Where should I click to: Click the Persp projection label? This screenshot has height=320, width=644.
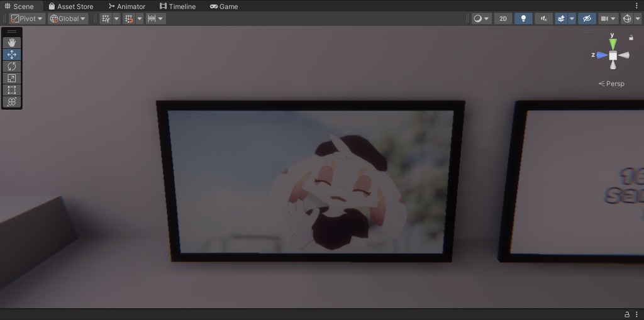[x=611, y=84]
